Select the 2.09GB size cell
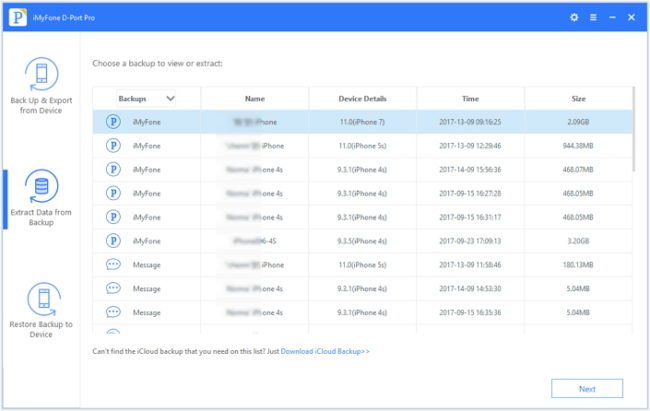The height and width of the screenshot is (411, 650). pyautogui.click(x=578, y=122)
